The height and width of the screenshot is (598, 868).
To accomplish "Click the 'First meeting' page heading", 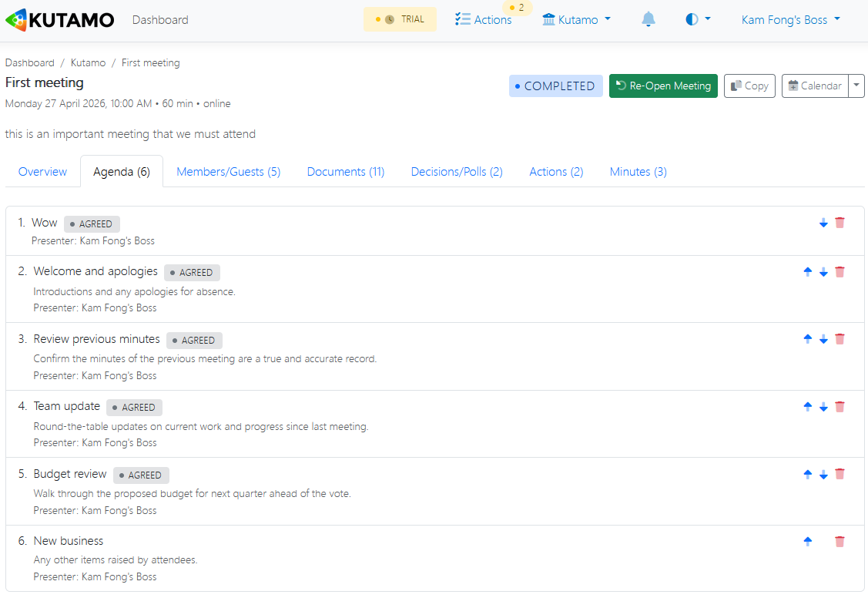I will pyautogui.click(x=45, y=82).
